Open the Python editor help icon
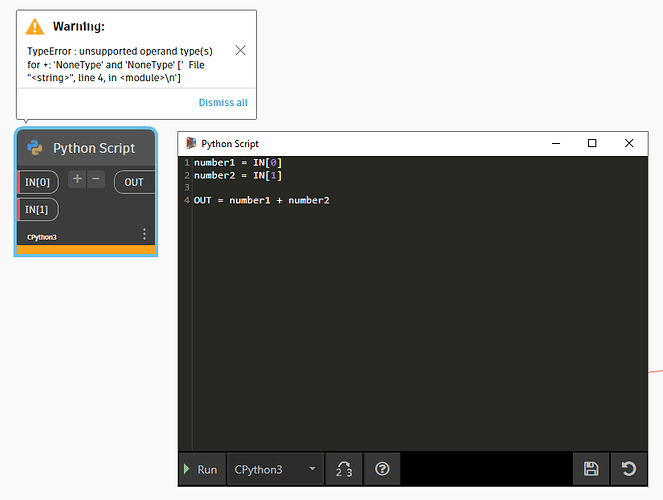Viewport: 663px width, 500px height. (x=382, y=469)
